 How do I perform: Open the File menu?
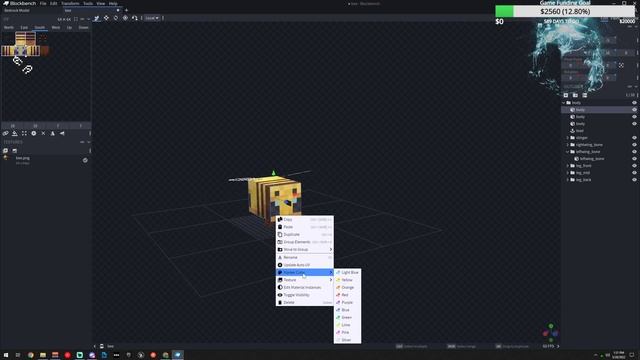tap(43, 3)
